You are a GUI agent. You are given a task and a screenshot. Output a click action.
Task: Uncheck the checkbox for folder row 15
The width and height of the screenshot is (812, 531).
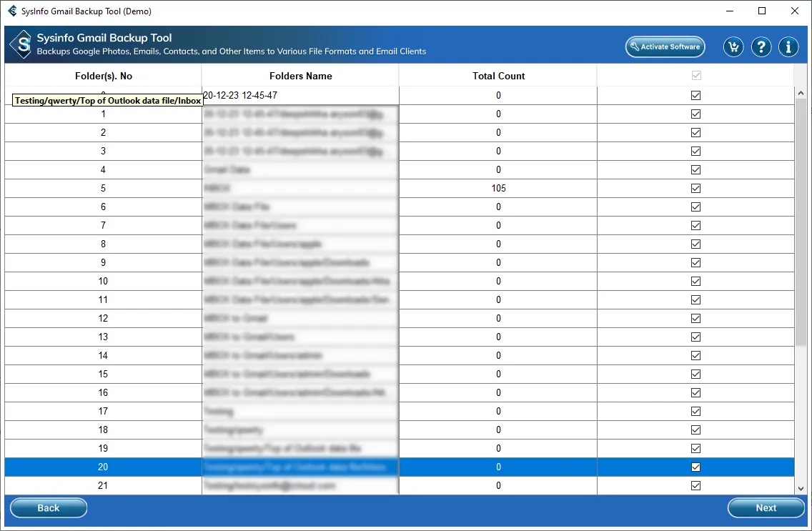(x=695, y=374)
